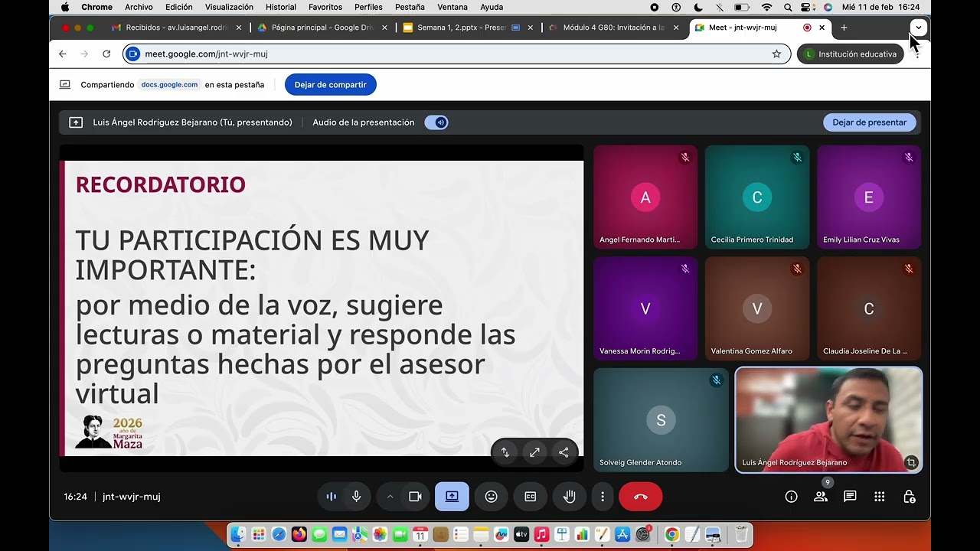Click the 16:24 meeting time text
Viewport: 980px width, 551px height.
[x=75, y=497]
